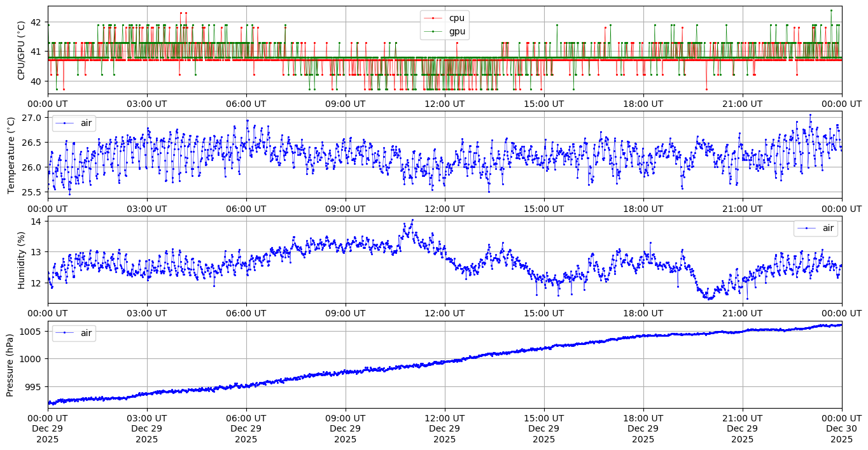Click the green gpu legend line marker
The image size is (868, 450).
point(433,31)
